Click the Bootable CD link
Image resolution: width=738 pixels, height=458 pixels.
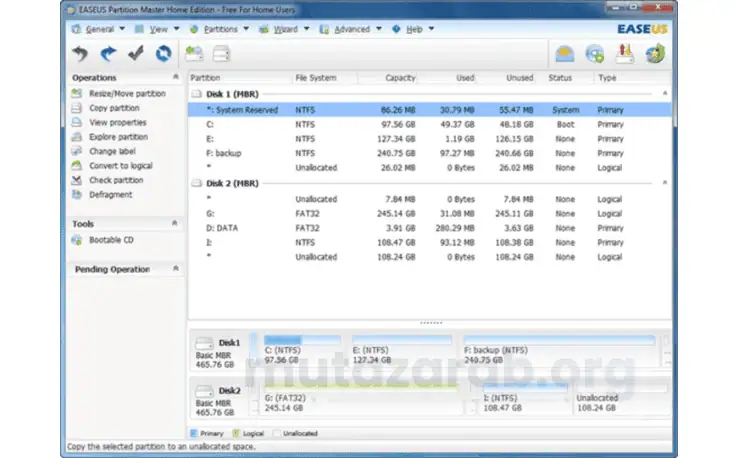point(112,240)
